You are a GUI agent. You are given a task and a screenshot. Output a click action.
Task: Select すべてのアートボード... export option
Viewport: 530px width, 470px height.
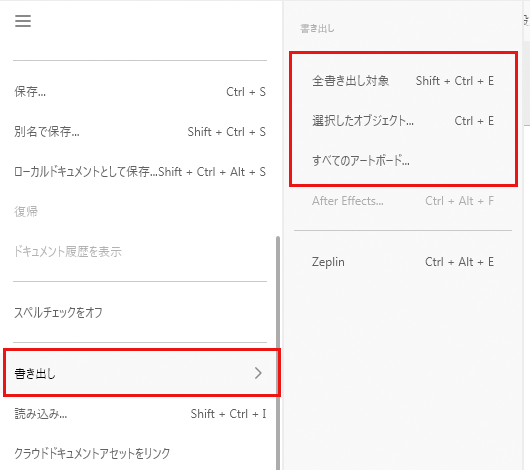pyautogui.click(x=403, y=161)
